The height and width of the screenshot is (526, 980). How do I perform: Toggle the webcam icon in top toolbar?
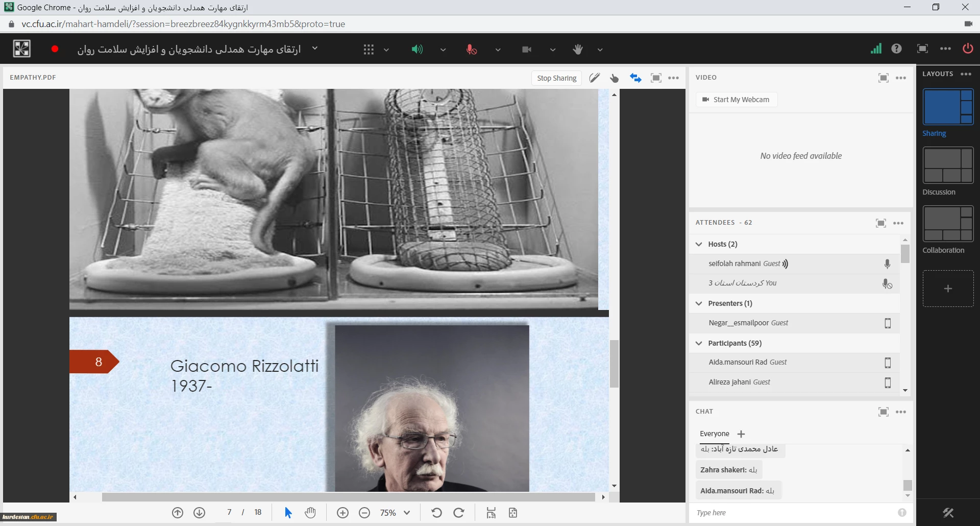[x=527, y=50]
